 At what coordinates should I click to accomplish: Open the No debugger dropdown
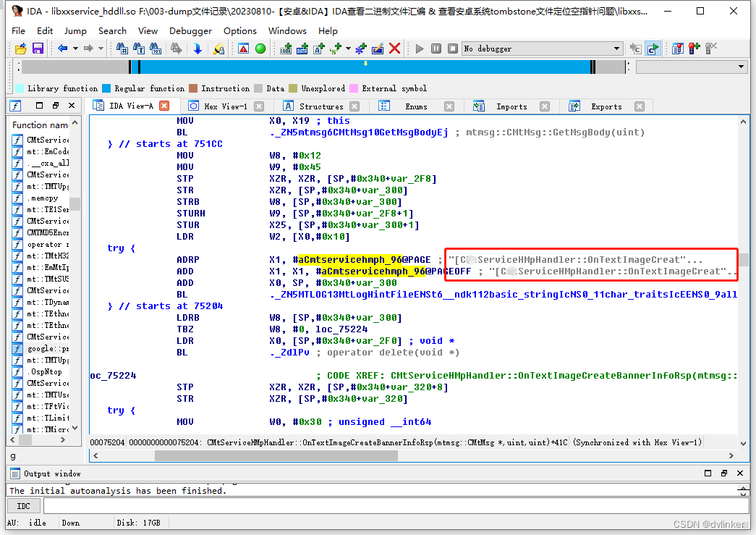click(542, 49)
